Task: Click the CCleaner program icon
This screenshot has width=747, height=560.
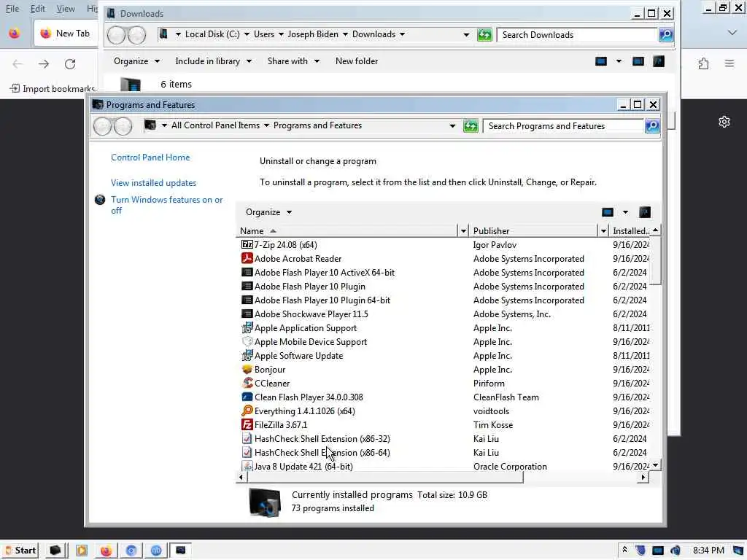Action: (247, 384)
